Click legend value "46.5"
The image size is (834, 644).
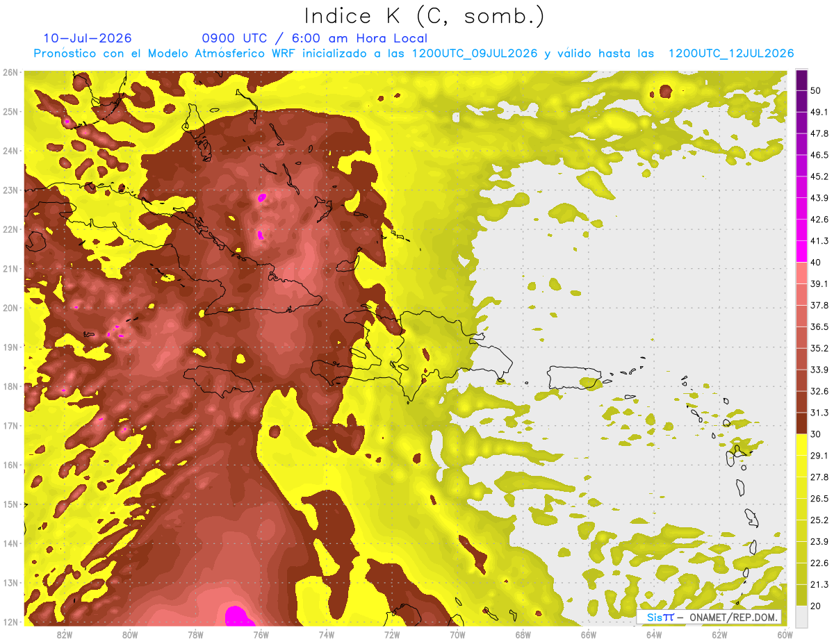click(819, 155)
